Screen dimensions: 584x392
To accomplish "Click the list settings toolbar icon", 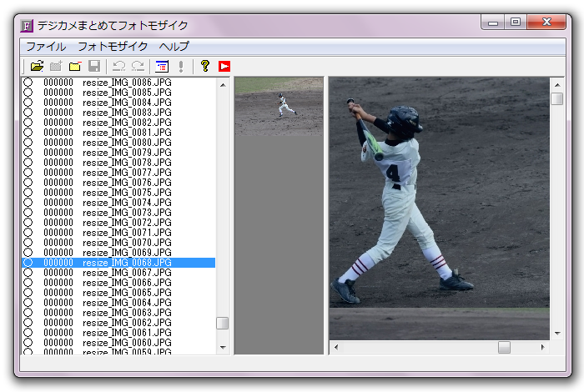I will (x=162, y=66).
